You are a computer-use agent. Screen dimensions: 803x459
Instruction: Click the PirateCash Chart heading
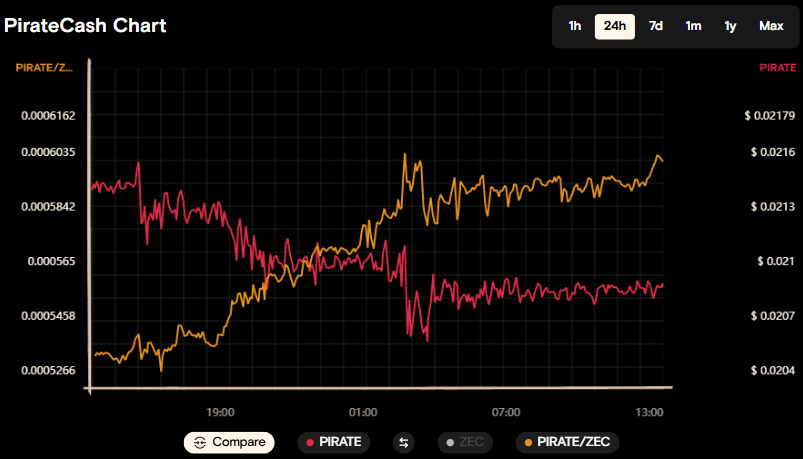pos(85,25)
